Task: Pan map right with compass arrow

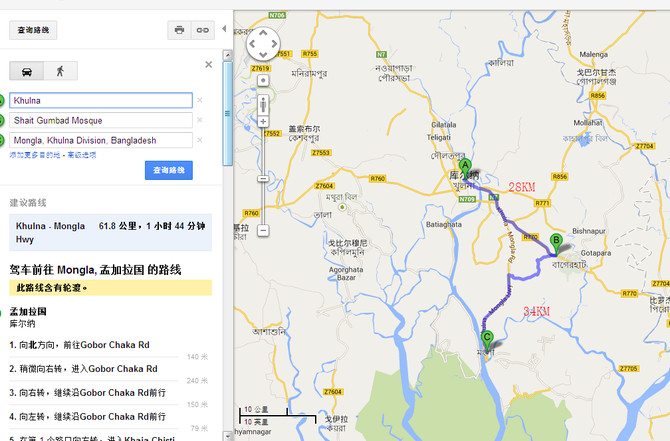Action: click(x=274, y=44)
